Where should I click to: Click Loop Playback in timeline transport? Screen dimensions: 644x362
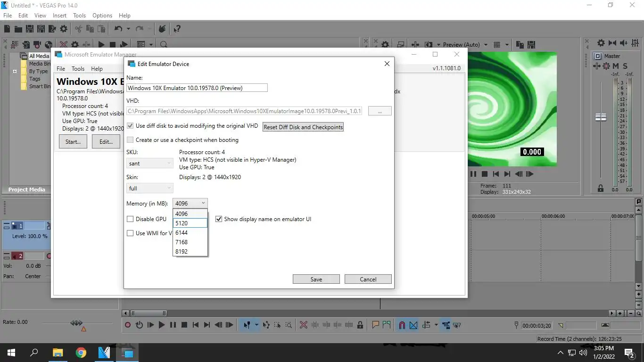(139, 325)
